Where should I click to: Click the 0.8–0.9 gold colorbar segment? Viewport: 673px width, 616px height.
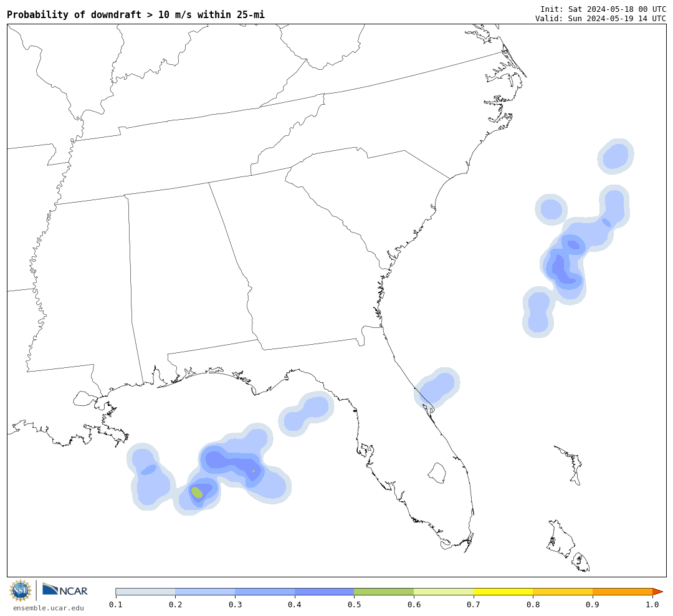click(x=563, y=592)
